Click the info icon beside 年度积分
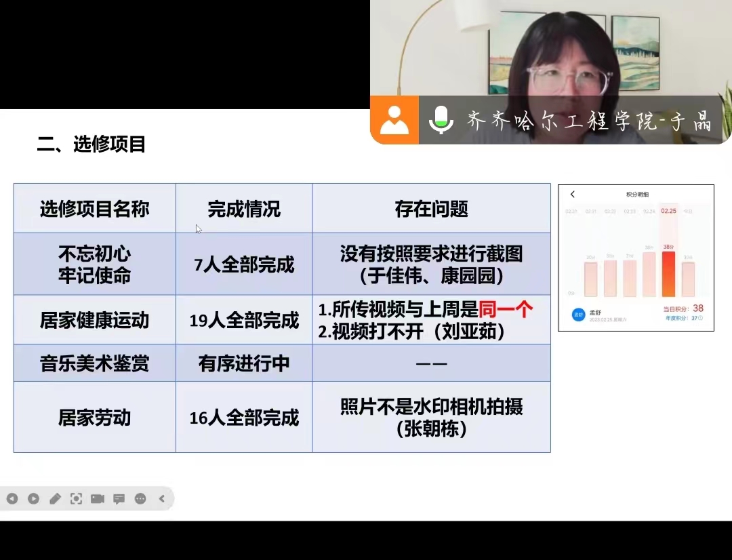732x560 pixels. 700,318
